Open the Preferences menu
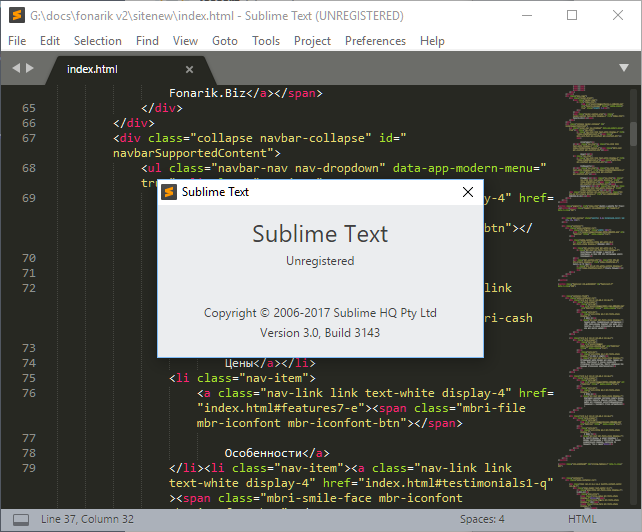 375,41
